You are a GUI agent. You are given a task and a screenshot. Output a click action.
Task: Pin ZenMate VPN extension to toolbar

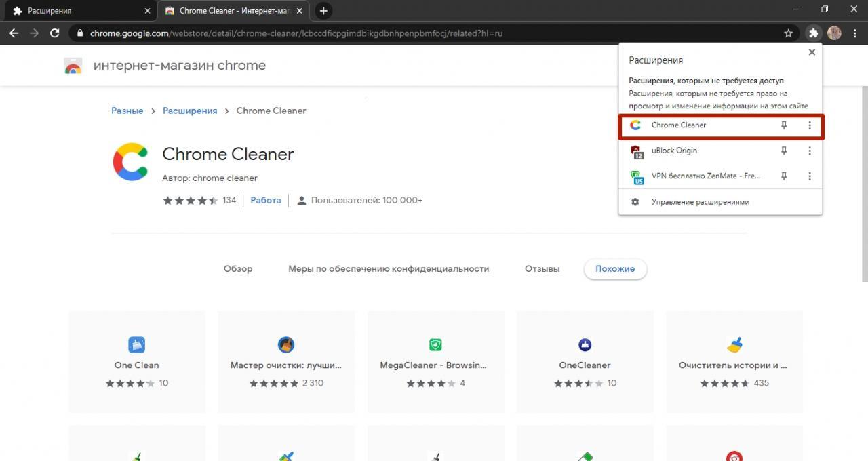(784, 176)
